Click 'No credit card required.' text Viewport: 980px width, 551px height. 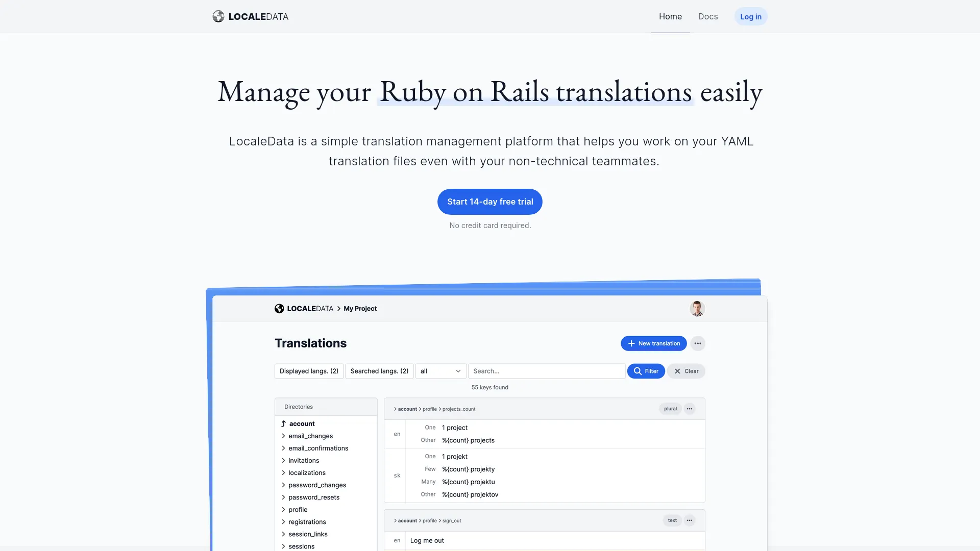pos(490,226)
